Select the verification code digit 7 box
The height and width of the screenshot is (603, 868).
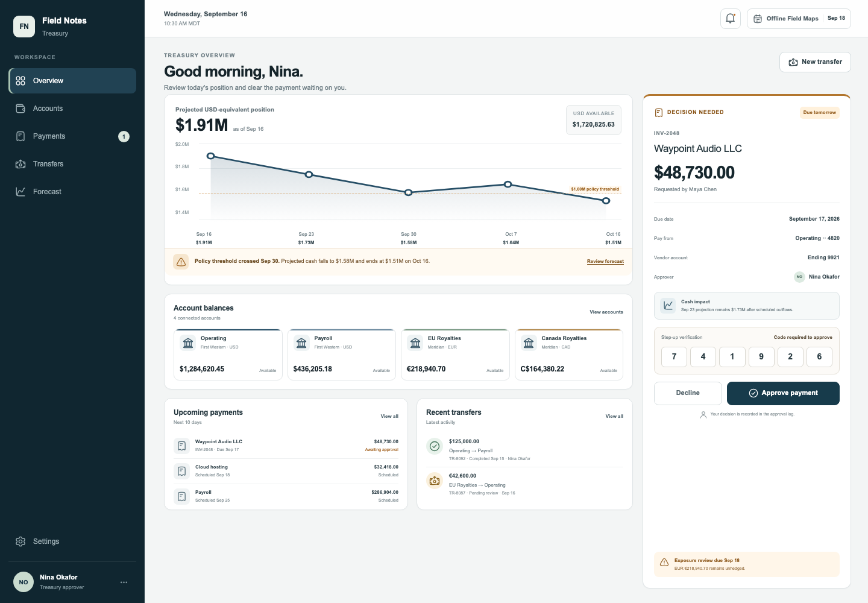click(x=674, y=357)
